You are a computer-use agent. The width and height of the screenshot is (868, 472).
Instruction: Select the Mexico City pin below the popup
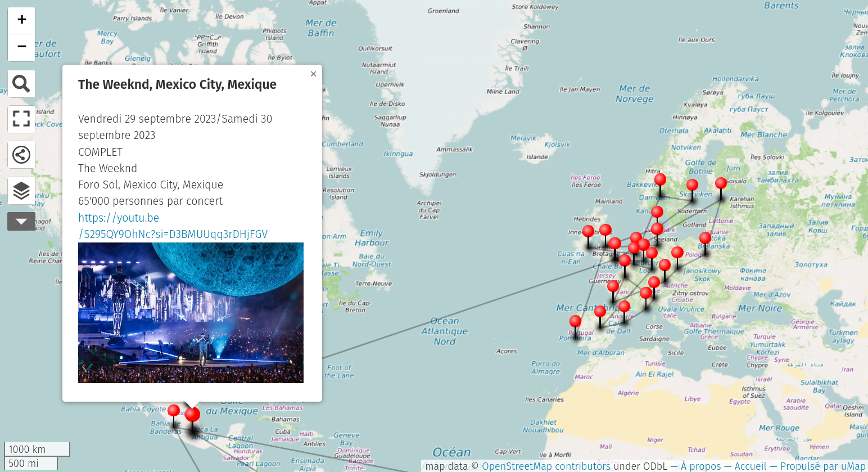(192, 415)
